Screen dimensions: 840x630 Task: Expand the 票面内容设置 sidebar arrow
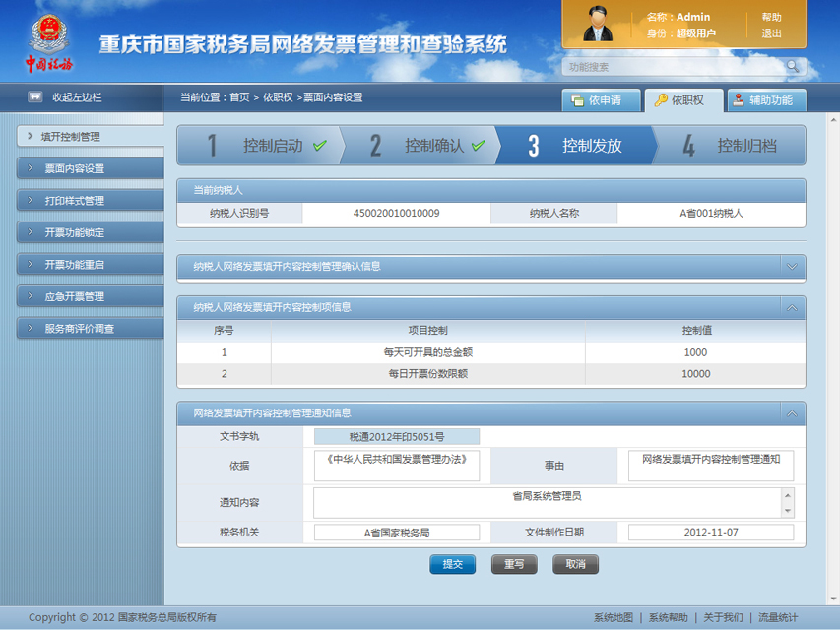coord(31,168)
